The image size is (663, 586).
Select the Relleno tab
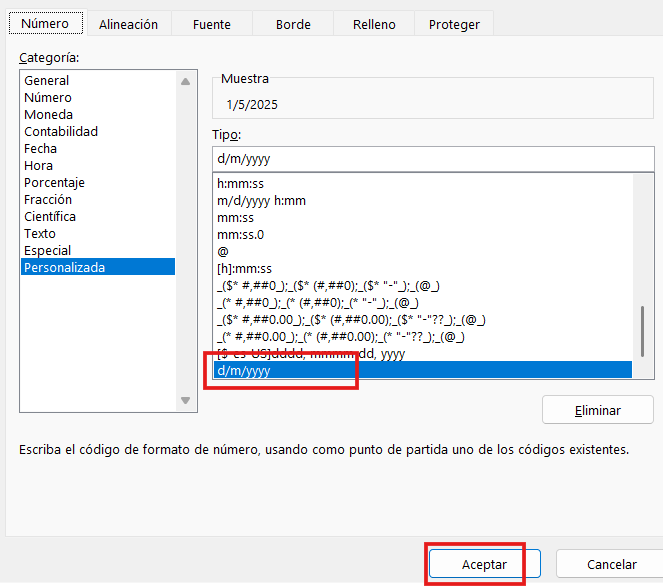(x=374, y=24)
